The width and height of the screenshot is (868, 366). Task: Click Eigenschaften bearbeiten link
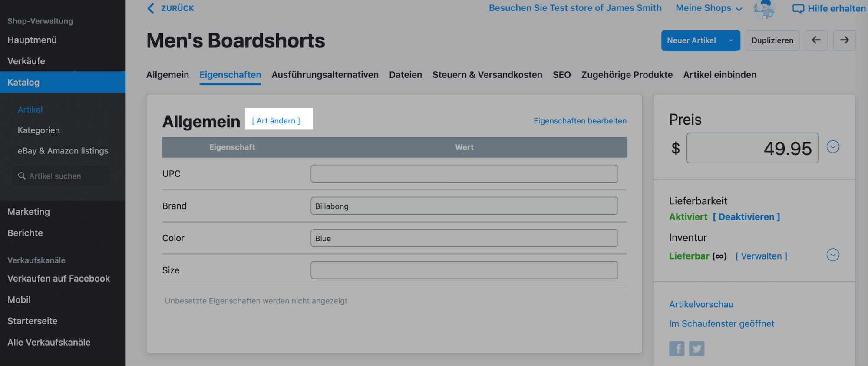coord(580,121)
